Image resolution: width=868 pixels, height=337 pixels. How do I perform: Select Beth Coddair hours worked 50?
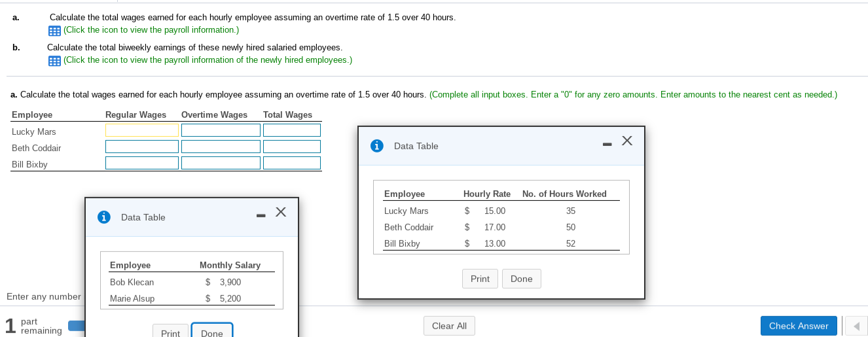(571, 227)
